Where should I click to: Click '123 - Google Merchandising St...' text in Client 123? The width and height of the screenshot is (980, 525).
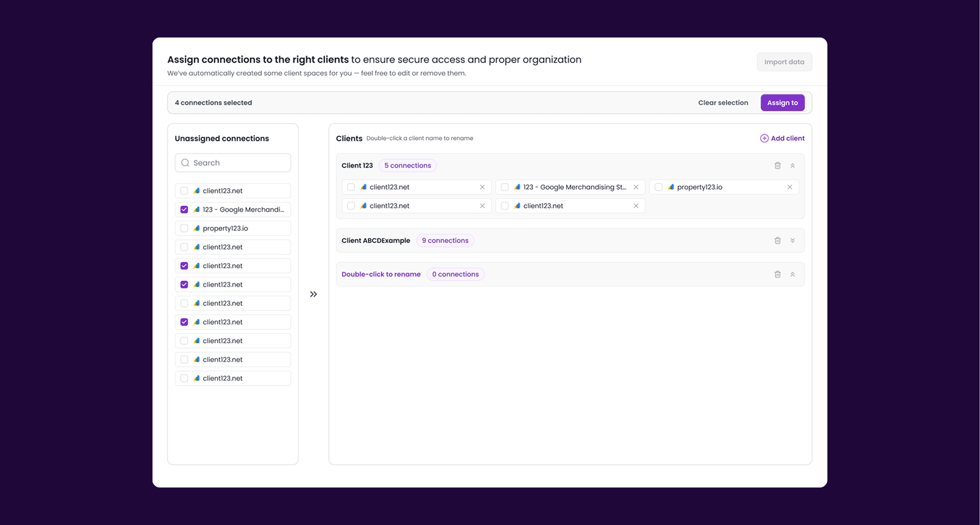[574, 187]
